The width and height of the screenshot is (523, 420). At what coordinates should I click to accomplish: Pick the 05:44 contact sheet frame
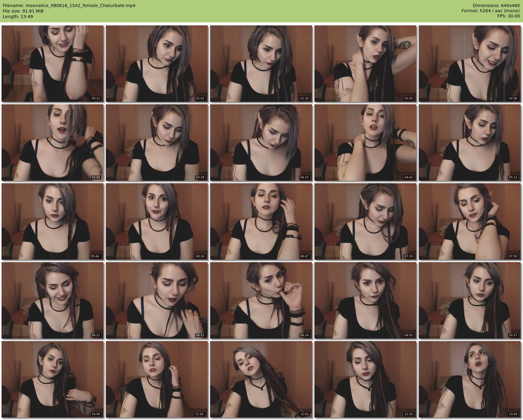[52, 221]
